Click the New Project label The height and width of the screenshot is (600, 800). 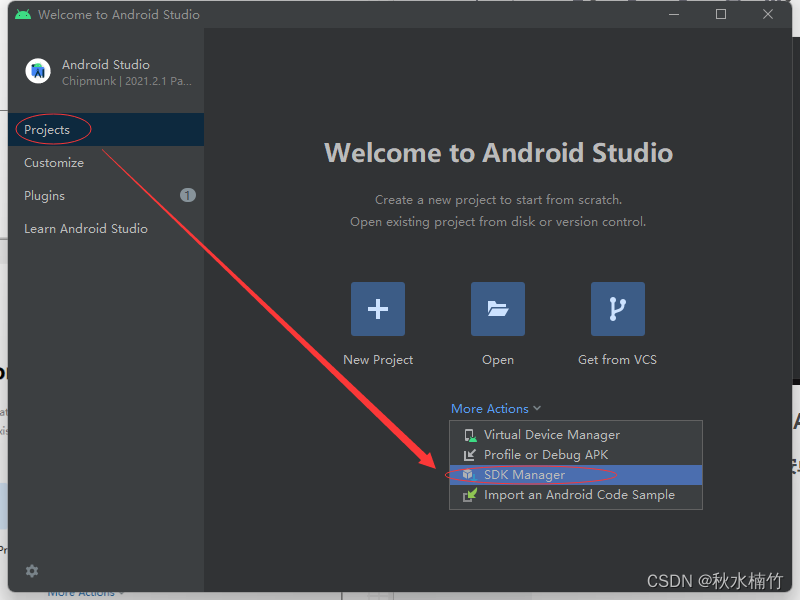(378, 360)
